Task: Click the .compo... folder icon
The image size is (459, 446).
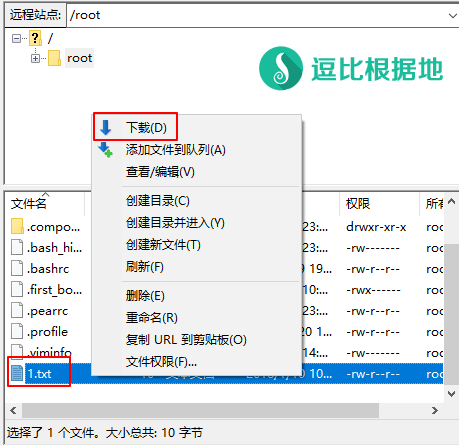Action: pos(17,226)
